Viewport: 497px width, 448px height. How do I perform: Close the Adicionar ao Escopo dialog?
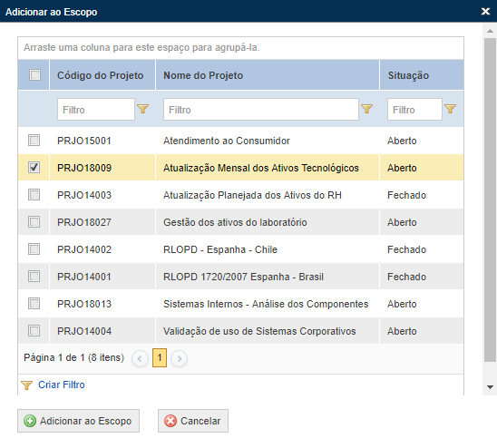pos(485,12)
